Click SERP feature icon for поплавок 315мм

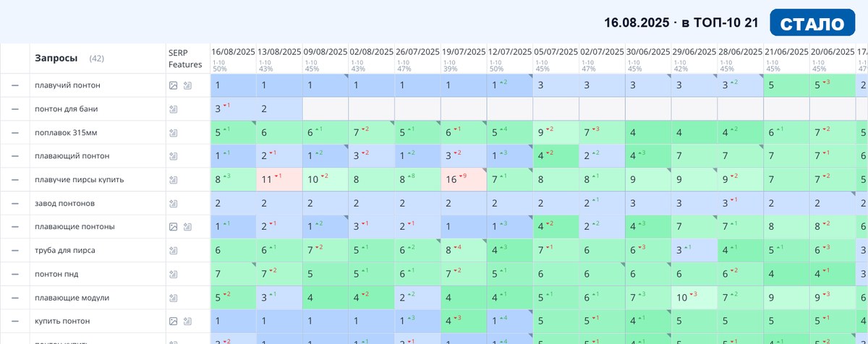173,132
